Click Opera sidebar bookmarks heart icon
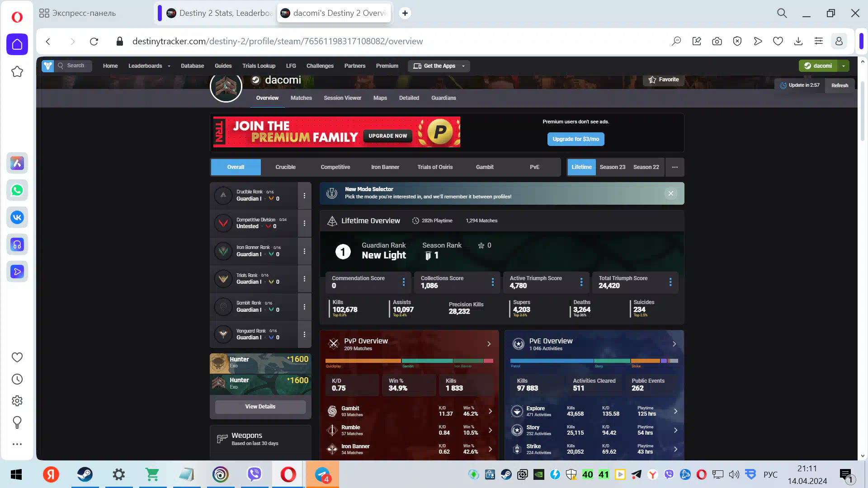The width and height of the screenshot is (868, 488). [x=17, y=357]
